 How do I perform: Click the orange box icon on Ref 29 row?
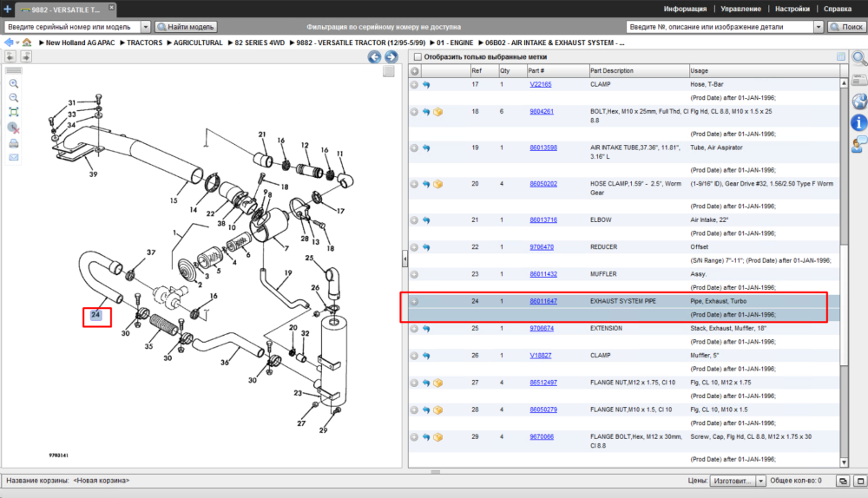coord(437,437)
